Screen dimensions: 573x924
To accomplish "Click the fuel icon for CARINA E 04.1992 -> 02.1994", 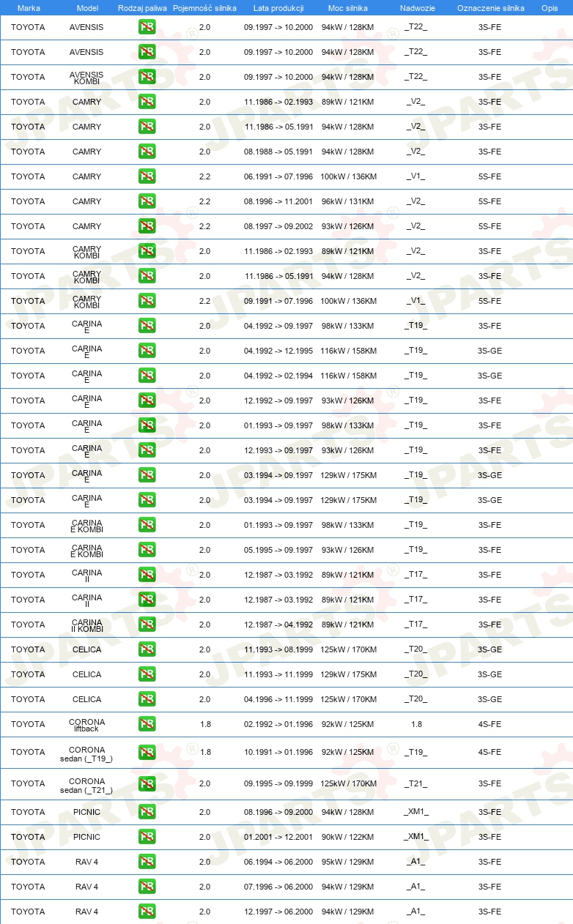I will click(147, 376).
